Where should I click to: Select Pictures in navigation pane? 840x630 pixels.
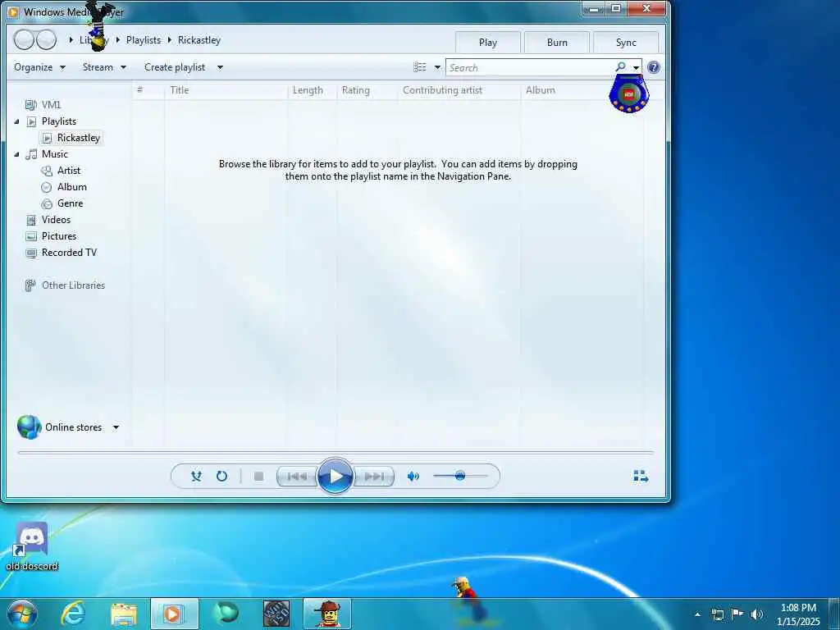point(59,236)
